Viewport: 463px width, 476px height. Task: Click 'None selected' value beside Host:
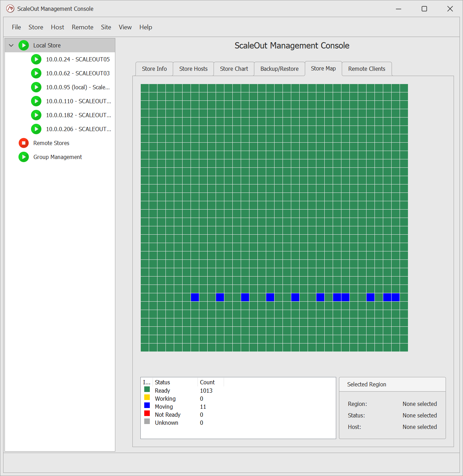[x=420, y=427]
